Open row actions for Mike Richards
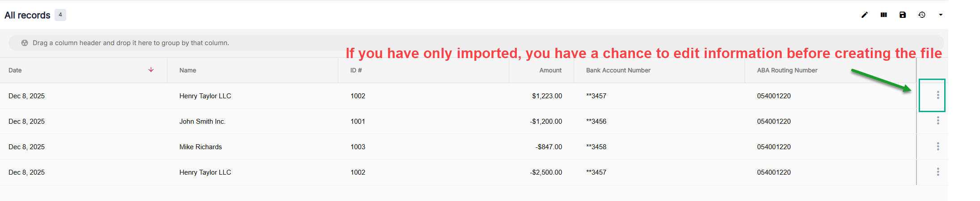The height and width of the screenshot is (201, 980). 938,147
